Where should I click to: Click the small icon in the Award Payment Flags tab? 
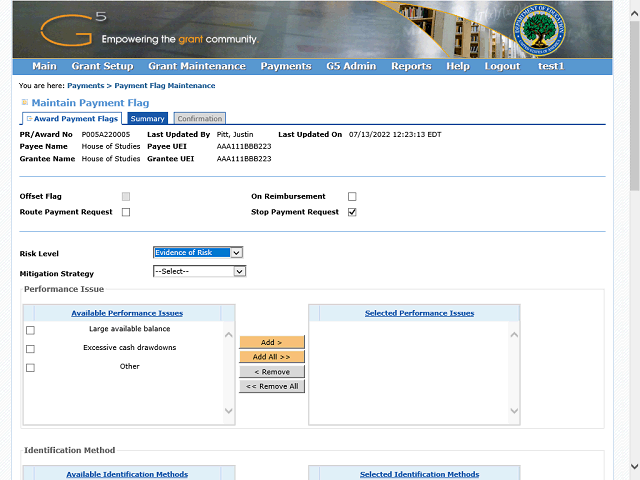(x=29, y=118)
